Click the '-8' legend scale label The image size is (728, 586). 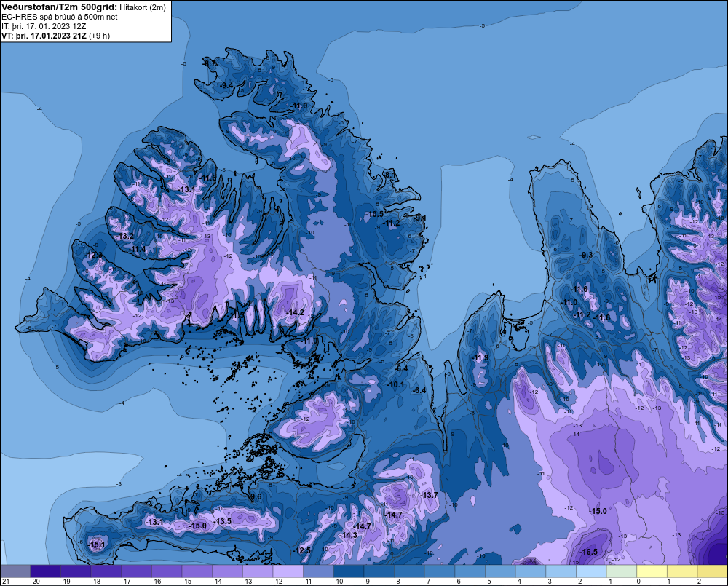click(397, 582)
